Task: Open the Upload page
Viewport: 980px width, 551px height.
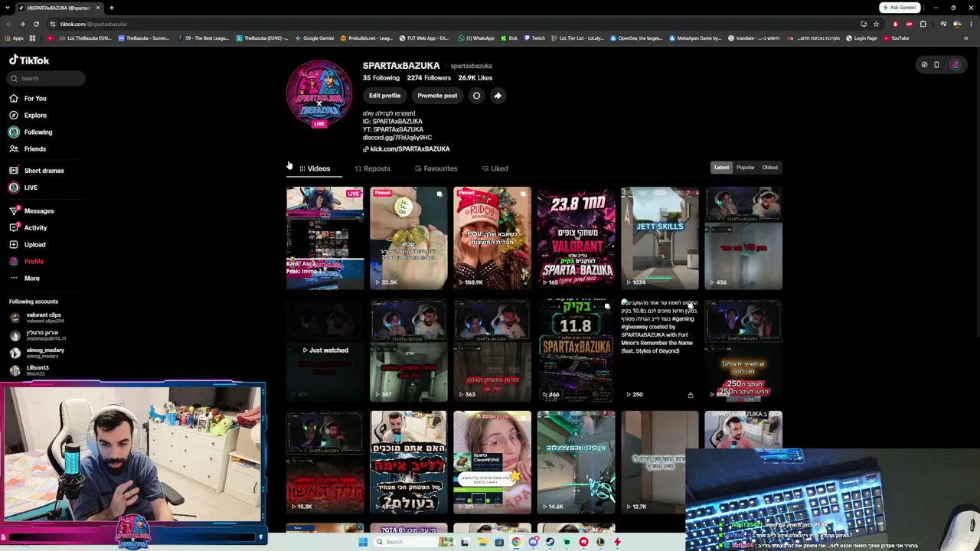Action: (x=28, y=244)
